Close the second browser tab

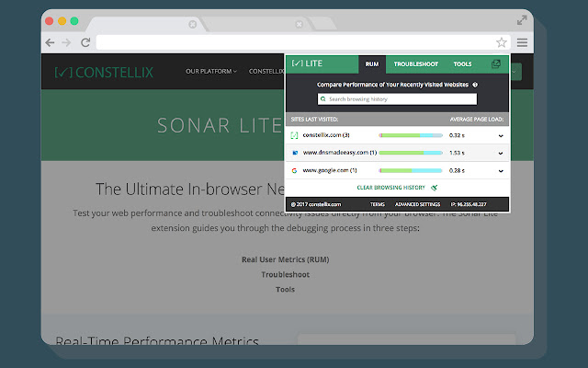[299, 25]
